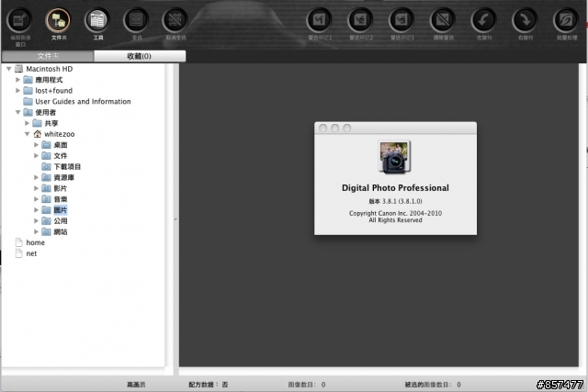
Task: Select Macintosh HD in the folder tree
Action: [x=49, y=69]
